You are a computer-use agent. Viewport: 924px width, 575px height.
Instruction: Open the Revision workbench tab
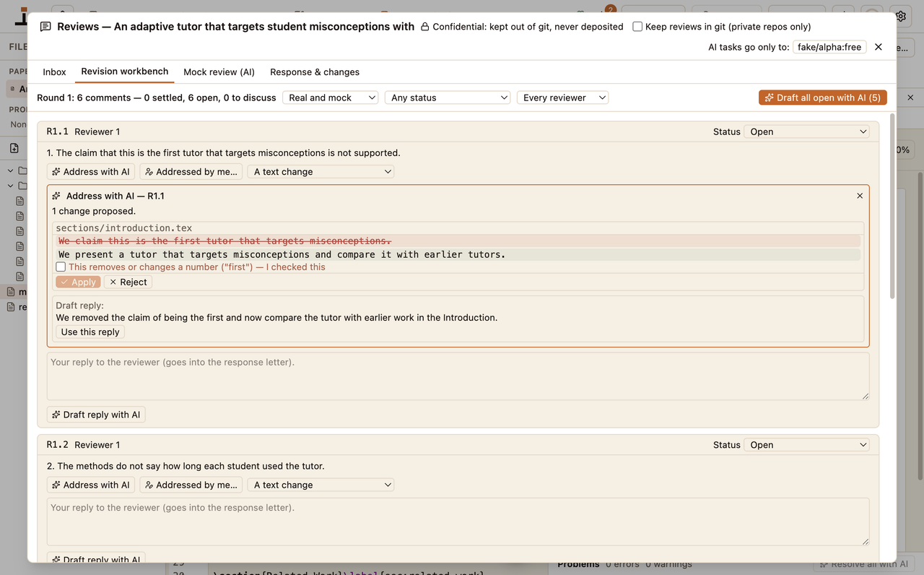[125, 72]
